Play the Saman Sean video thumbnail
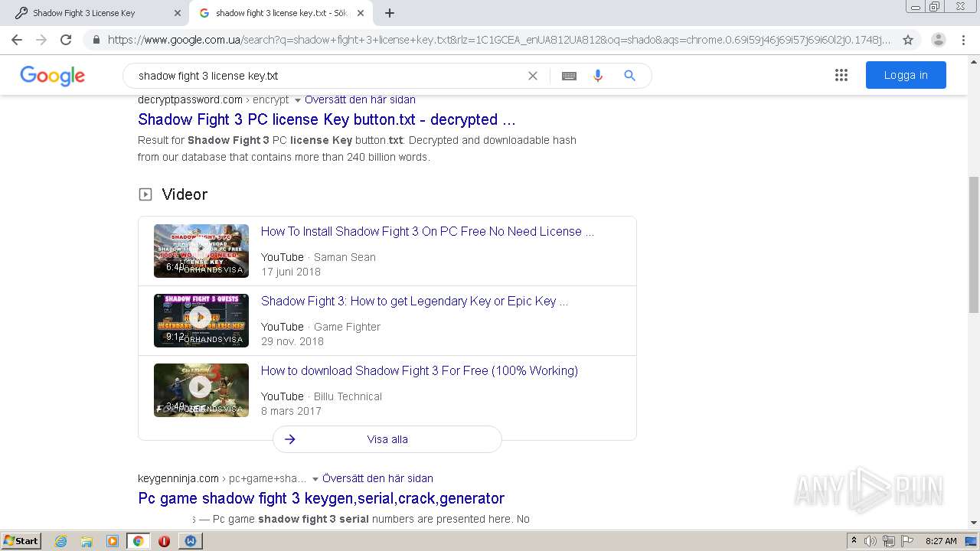This screenshot has width=980, height=551. (x=201, y=250)
